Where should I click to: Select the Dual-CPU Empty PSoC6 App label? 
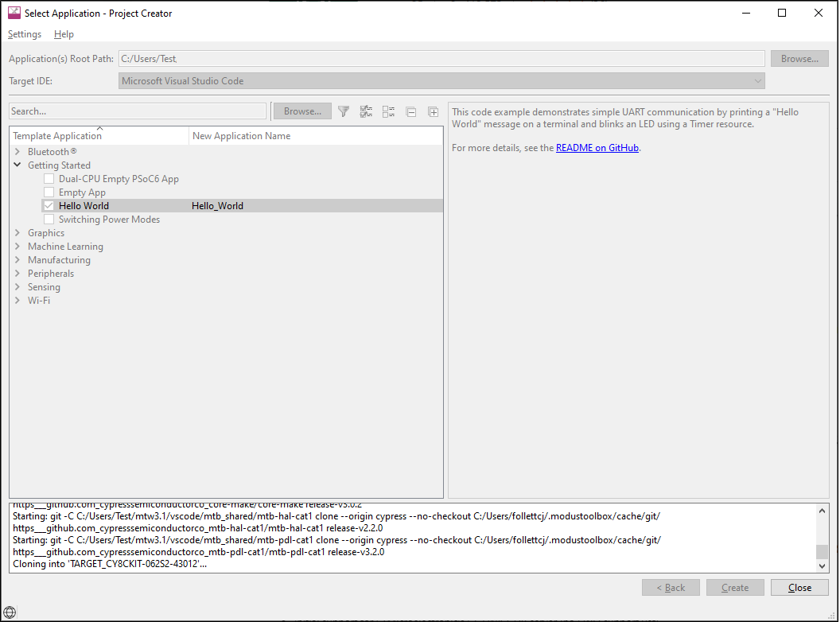tap(119, 178)
